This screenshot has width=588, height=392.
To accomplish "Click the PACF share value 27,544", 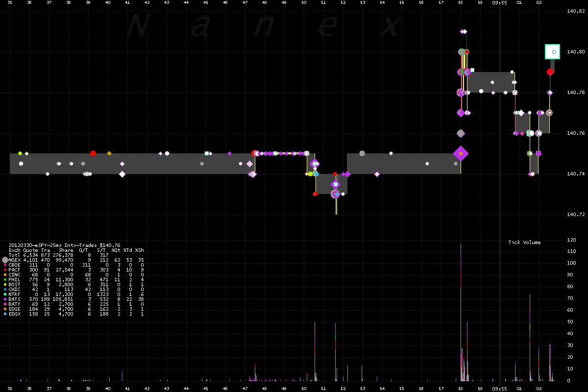I will [x=65, y=270].
